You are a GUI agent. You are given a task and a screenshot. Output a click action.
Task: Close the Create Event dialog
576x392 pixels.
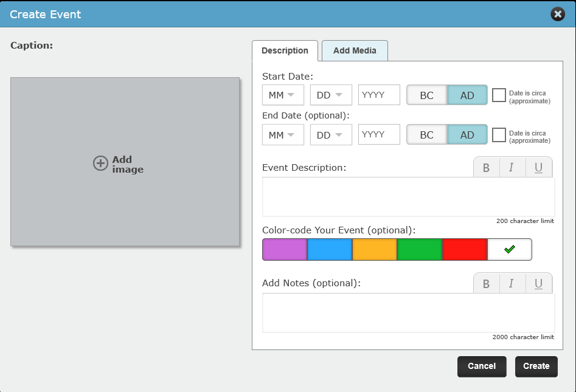point(557,15)
